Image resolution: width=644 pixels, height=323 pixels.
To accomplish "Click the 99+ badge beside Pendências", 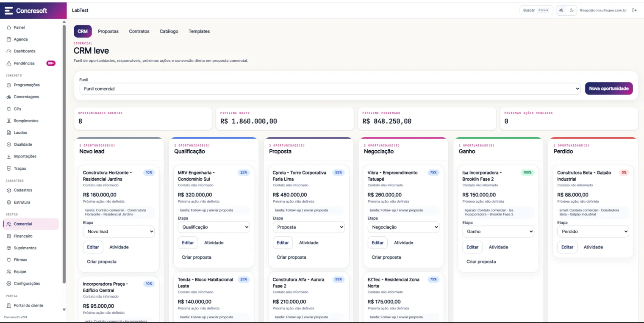I will [51, 63].
